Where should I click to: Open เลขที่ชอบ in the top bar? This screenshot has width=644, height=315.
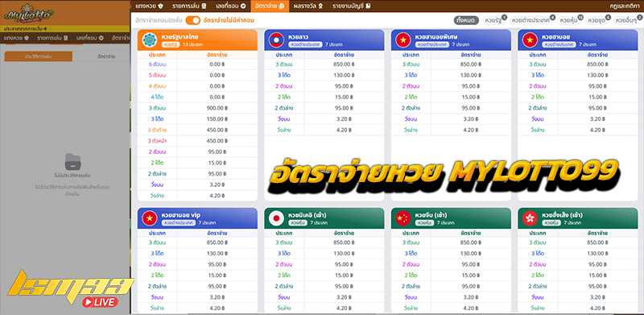[230, 6]
